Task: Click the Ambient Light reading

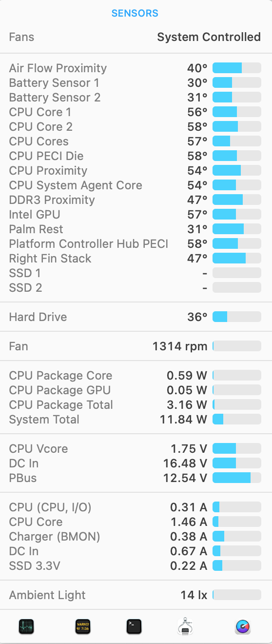Action: click(194, 595)
